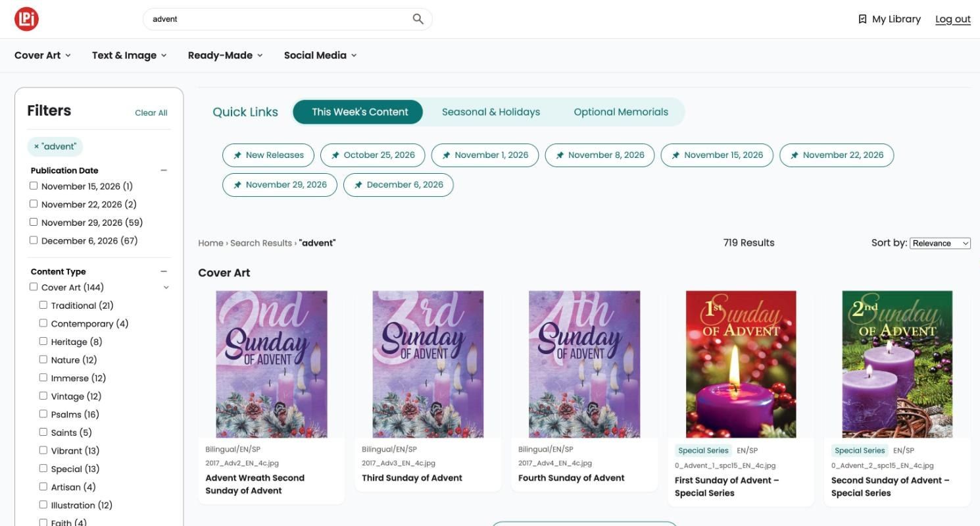Open the October 25, 2026 quick link
The image size is (980, 526).
tap(373, 155)
